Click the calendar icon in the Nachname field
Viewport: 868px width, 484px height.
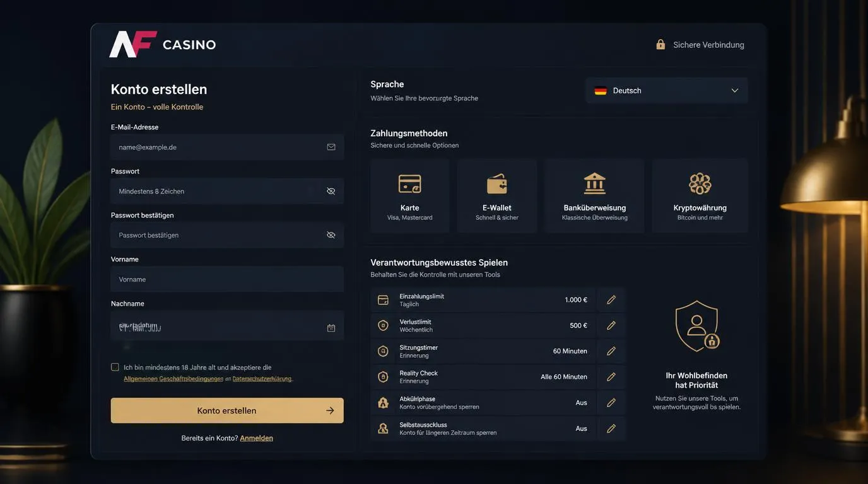click(x=331, y=328)
